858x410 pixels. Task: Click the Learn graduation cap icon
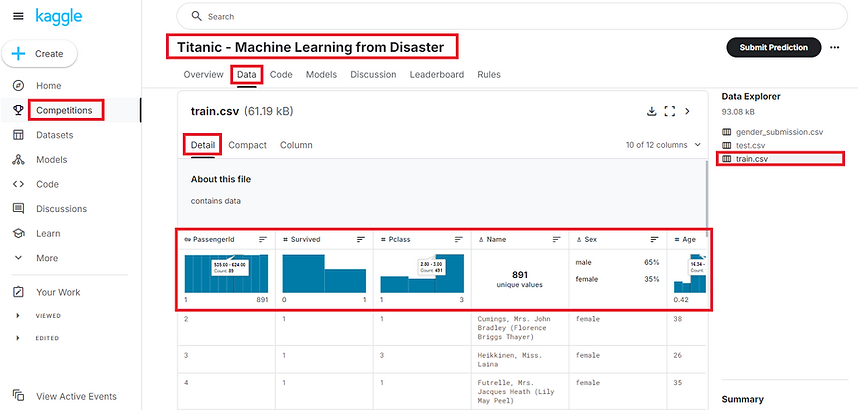click(19, 233)
